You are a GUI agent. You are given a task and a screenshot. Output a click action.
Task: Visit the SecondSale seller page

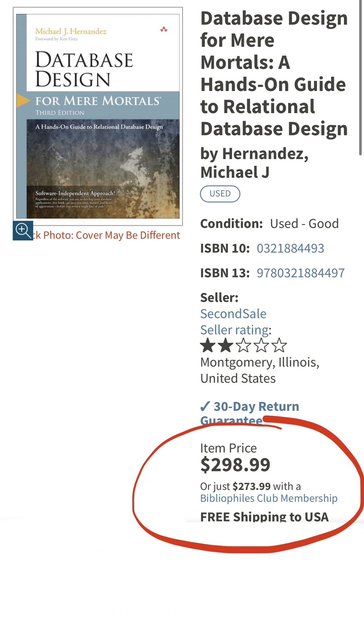click(233, 314)
